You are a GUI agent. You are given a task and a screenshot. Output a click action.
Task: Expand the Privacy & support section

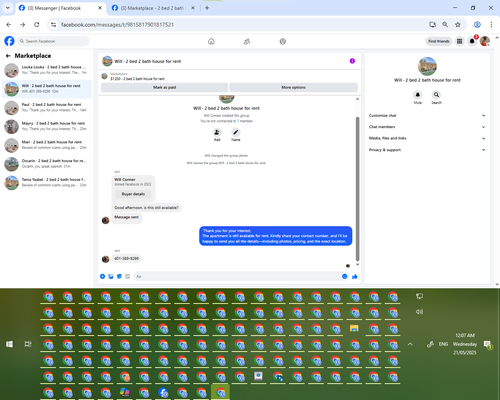point(427,150)
